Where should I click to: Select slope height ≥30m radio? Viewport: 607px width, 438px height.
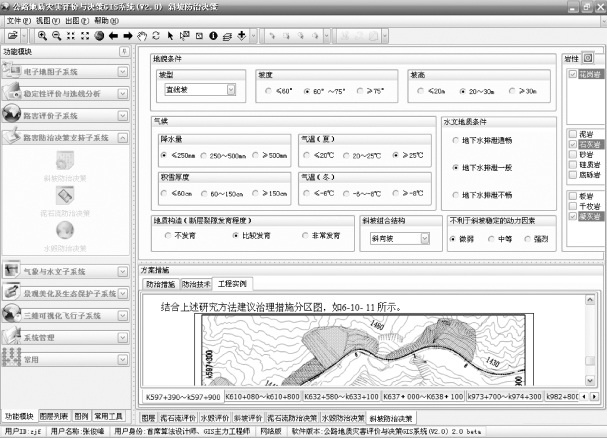pos(512,91)
